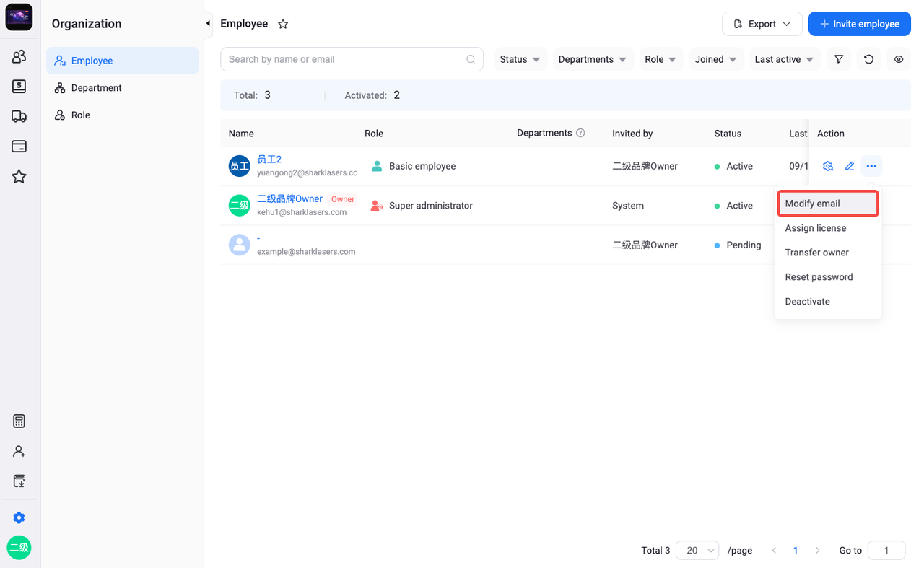Open the Joined filter dropdown
The height and width of the screenshot is (568, 924).
point(716,59)
